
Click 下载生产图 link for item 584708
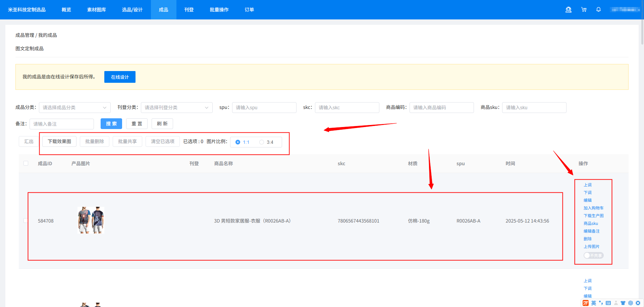tap(593, 216)
